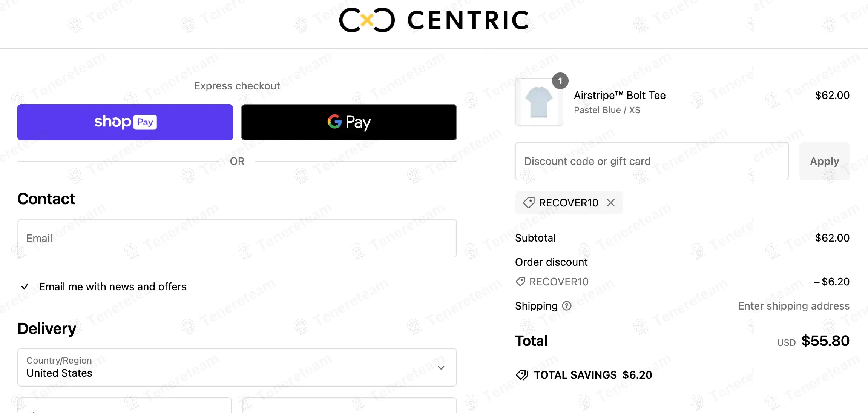Image resolution: width=868 pixels, height=413 pixels.
Task: Click the Total Savings tag icon
Action: (x=522, y=375)
